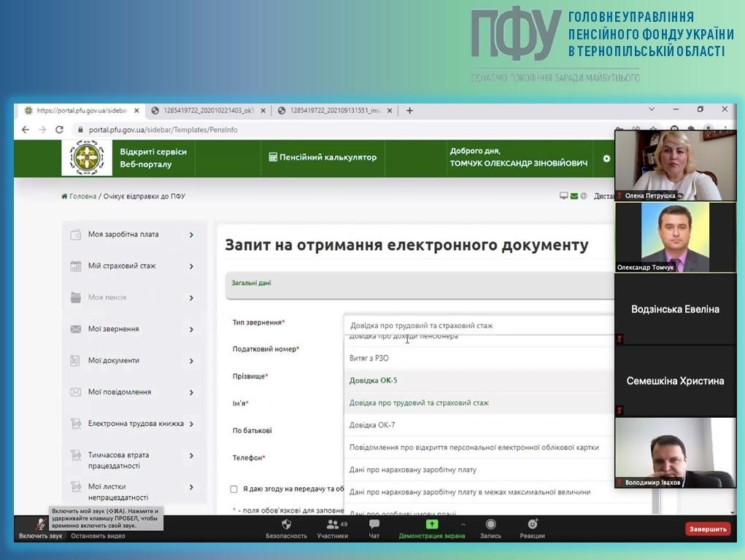This screenshot has height=560, width=745.
Task: Expand Мої листки непрацездатності chevron
Action: point(191,487)
